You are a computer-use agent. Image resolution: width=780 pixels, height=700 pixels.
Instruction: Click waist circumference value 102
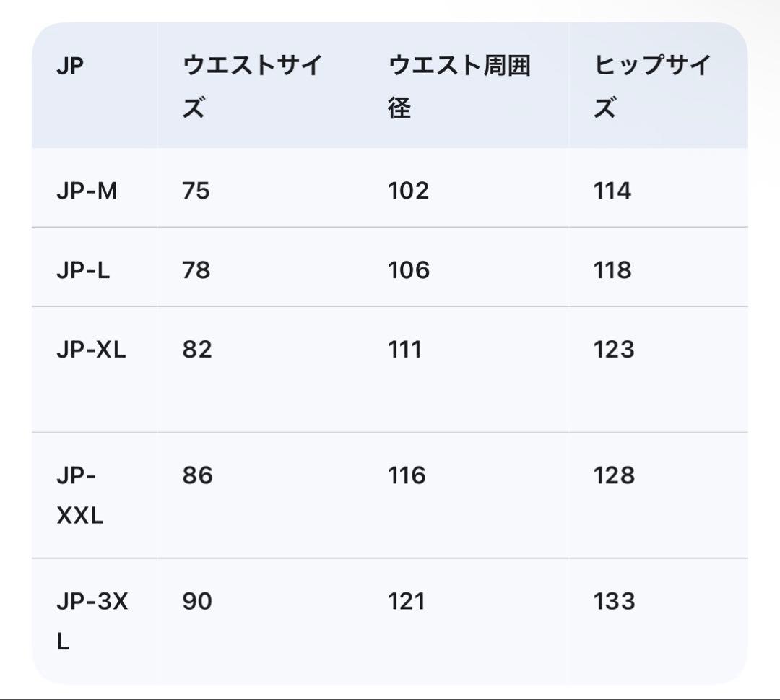coord(408,191)
